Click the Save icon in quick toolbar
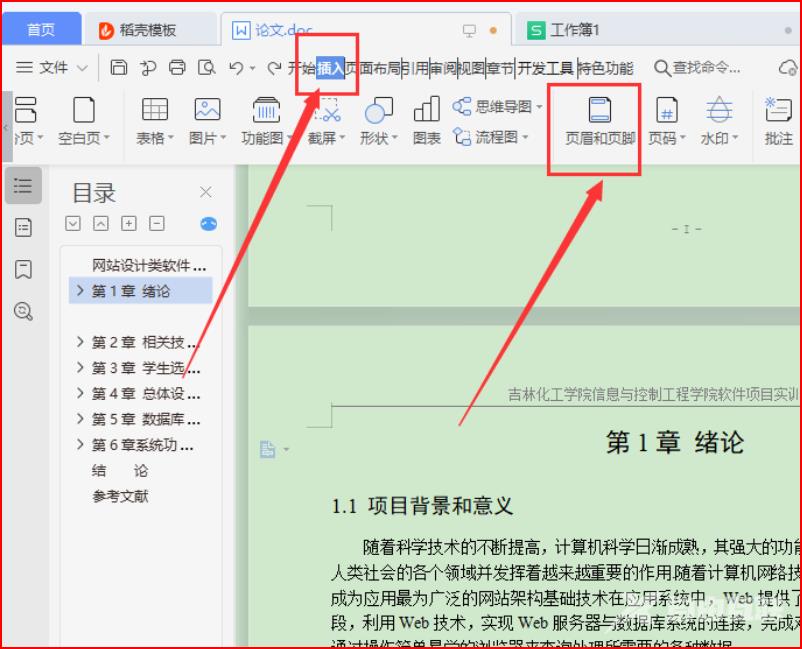This screenshot has height=649, width=802. pyautogui.click(x=119, y=67)
